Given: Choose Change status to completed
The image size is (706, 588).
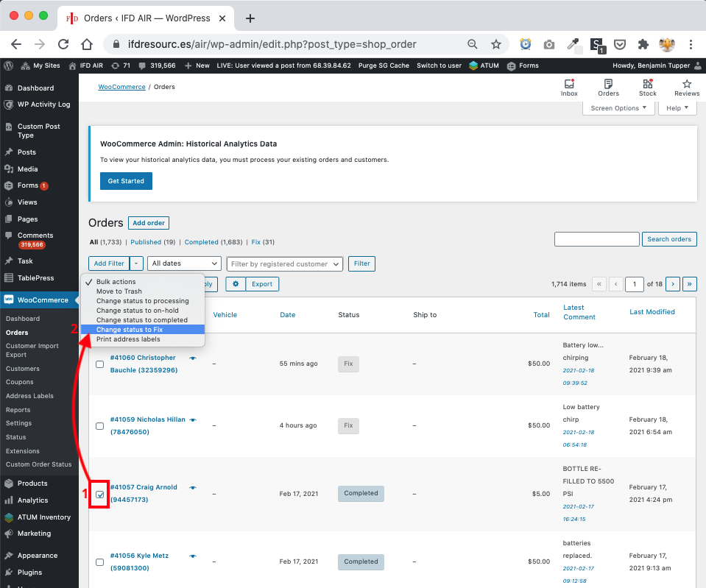Looking at the screenshot, I should (143, 320).
